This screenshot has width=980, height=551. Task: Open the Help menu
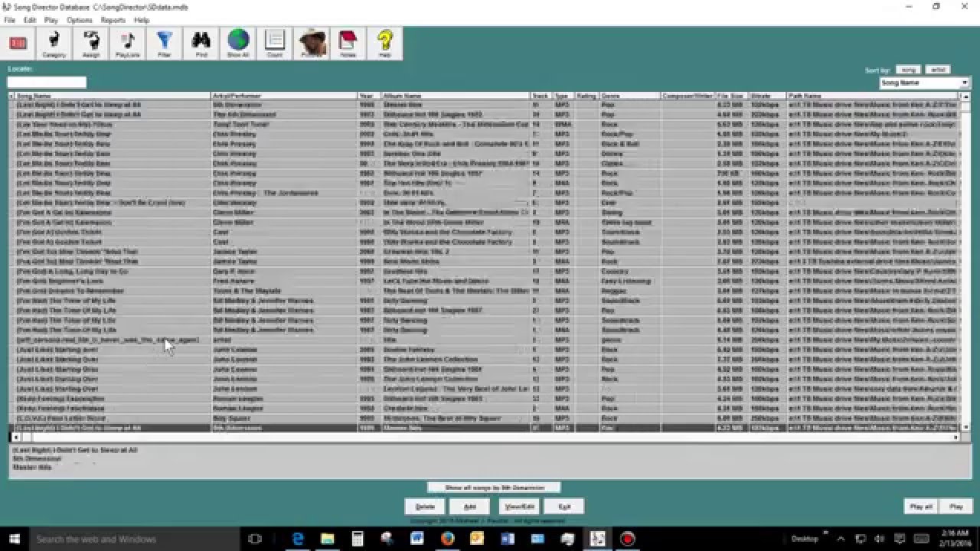coord(142,20)
